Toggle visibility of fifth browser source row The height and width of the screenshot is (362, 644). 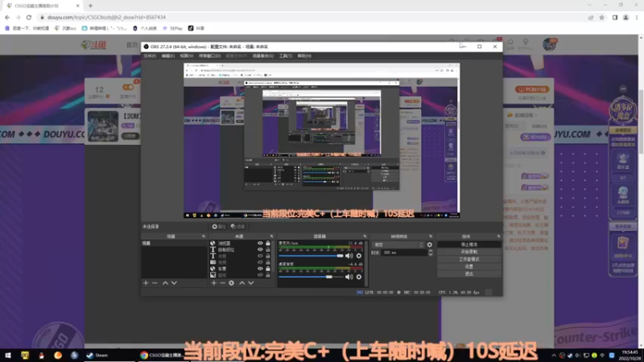tap(260, 269)
